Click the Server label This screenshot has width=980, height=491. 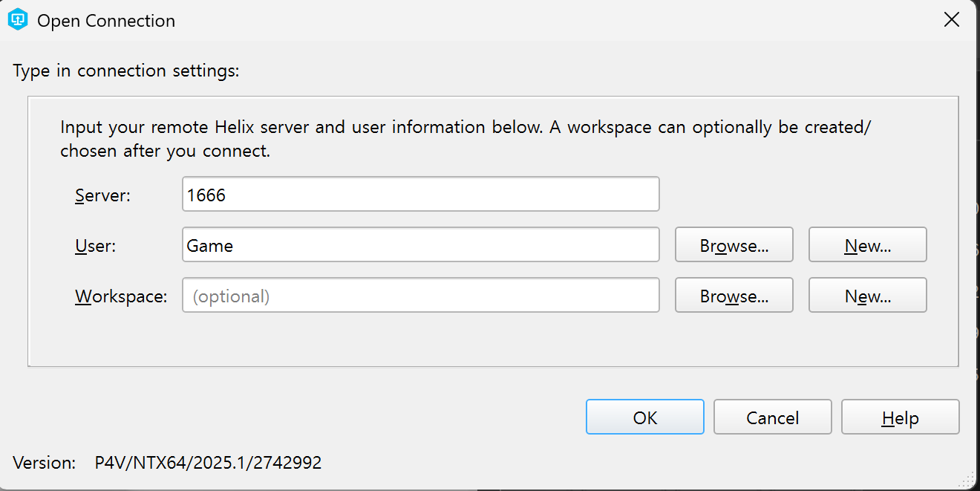tap(102, 195)
